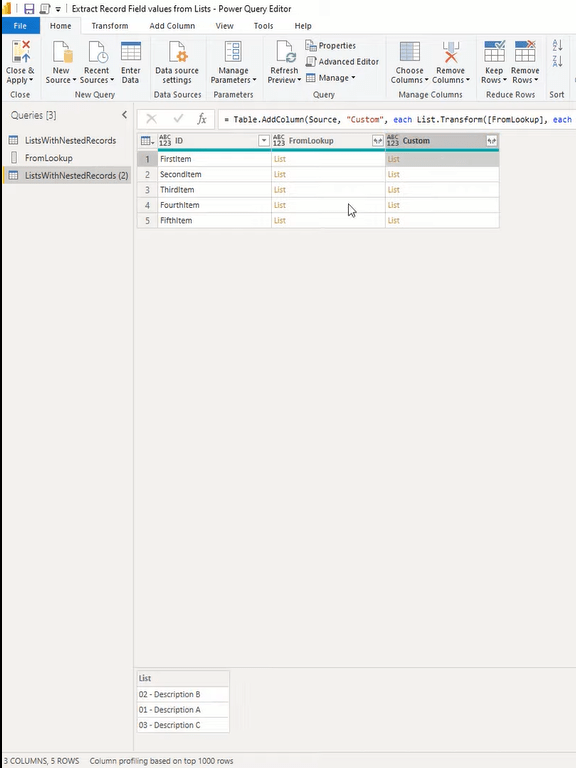The height and width of the screenshot is (768, 576).
Task: Collapse the Queries pane
Action: (124, 115)
